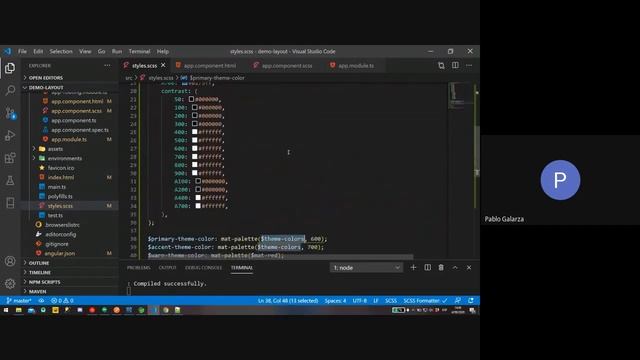This screenshot has height=360, width=640.
Task: Click the Spaces: 4 indentation setting
Action: 335,301
